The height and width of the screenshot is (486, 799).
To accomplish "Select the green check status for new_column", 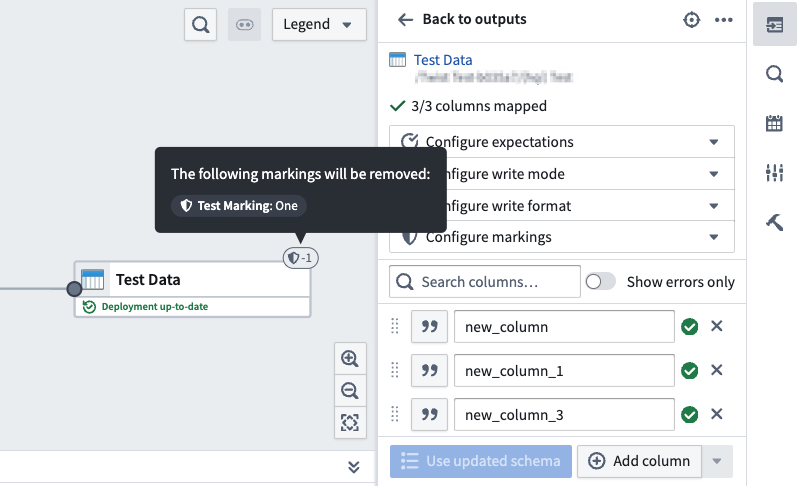I will pos(689,327).
